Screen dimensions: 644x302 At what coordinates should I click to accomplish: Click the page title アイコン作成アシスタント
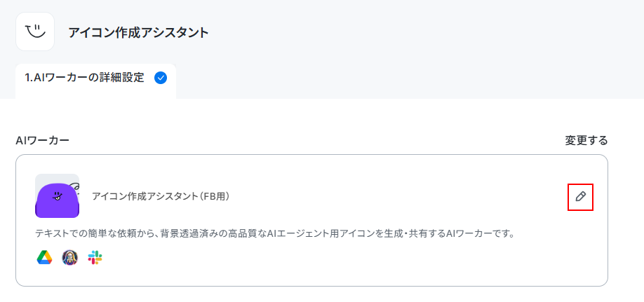pos(138,32)
